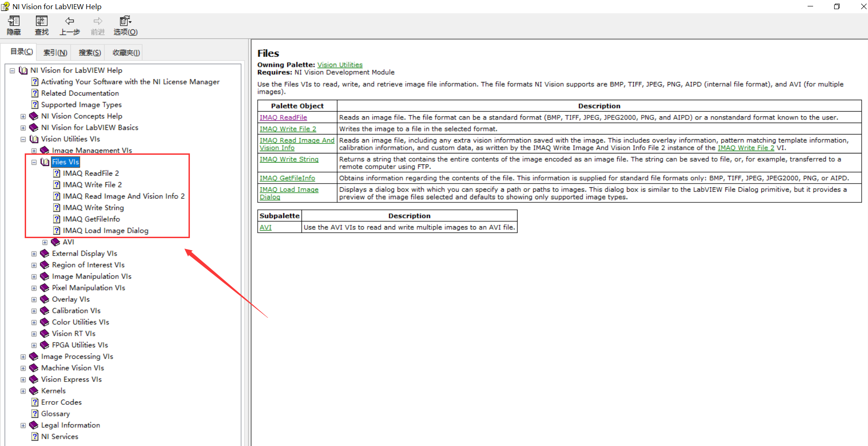Collapse the Vision Utilities VIs node

[x=23, y=139]
